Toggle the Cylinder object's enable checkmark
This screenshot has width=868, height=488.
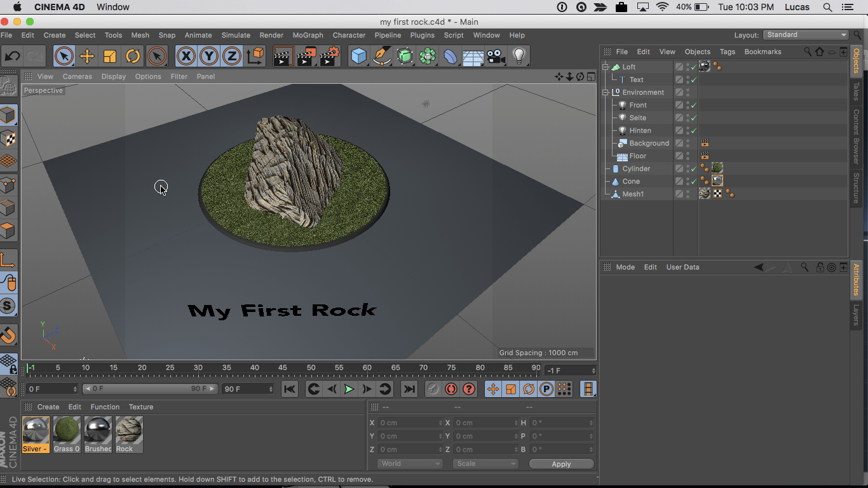694,169
